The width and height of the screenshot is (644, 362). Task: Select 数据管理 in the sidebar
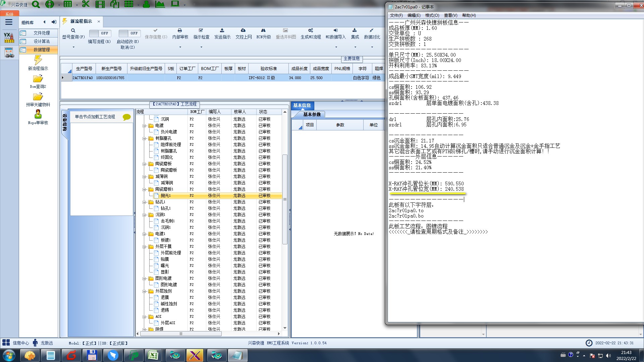coord(41,50)
